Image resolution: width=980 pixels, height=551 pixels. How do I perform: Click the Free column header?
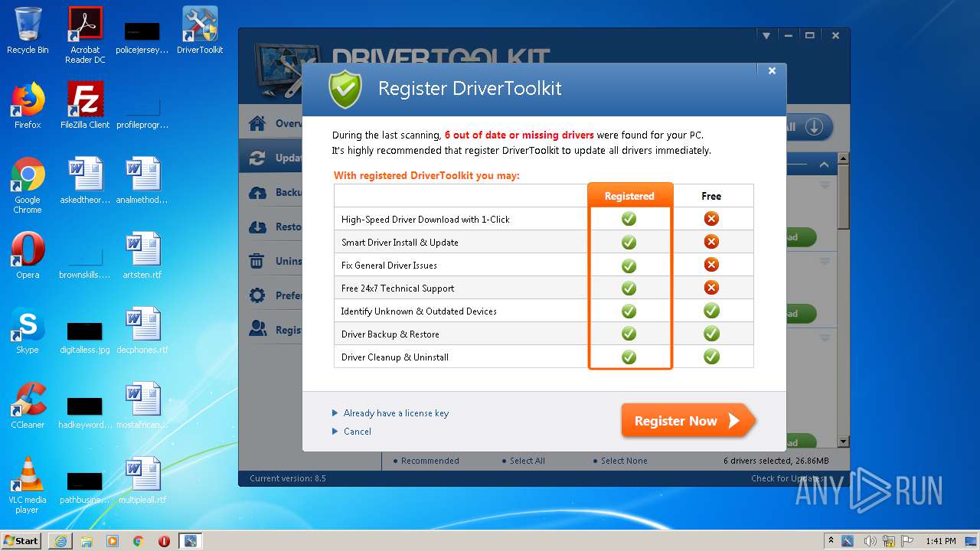click(711, 196)
